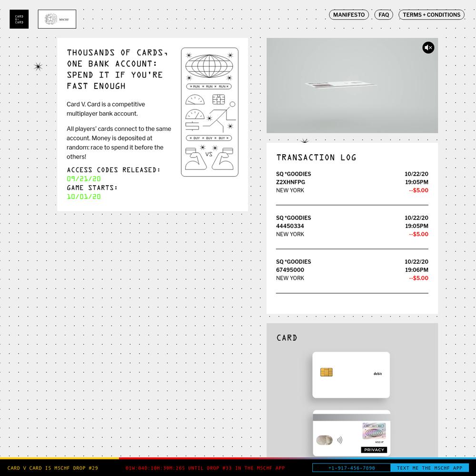Click the countdown until Drop #33 text
Screen dimensions: 476x476
tap(205, 468)
